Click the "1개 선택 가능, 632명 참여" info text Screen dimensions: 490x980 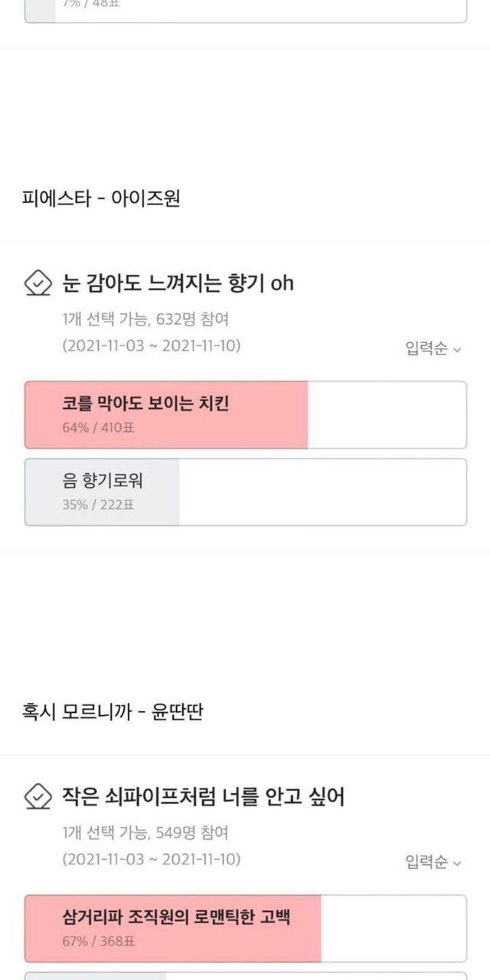click(145, 320)
